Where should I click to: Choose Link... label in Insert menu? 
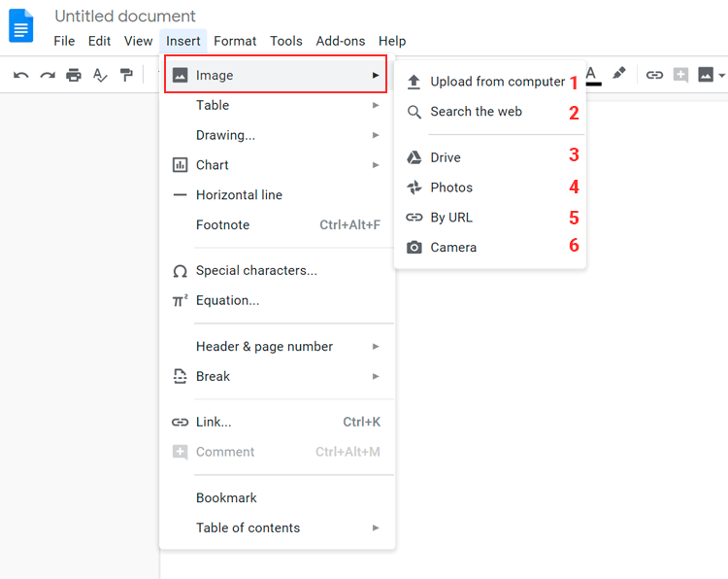coord(214,422)
